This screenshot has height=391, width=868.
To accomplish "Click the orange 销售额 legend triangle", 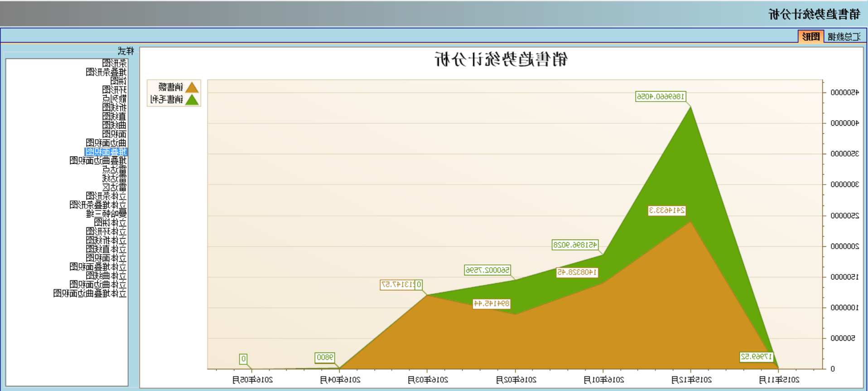I will tap(192, 87).
